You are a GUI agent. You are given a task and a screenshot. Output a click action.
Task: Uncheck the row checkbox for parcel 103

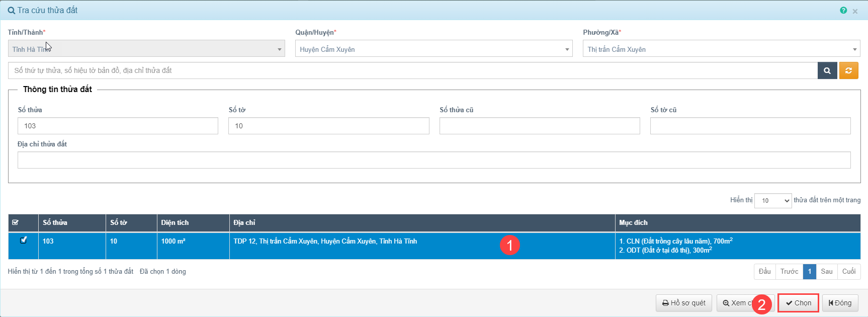coord(23,240)
